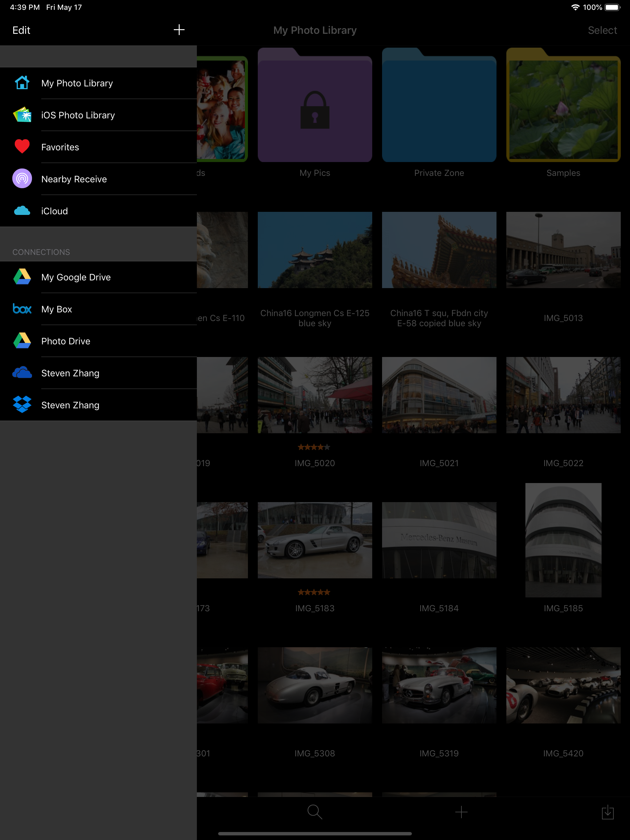Viewport: 630px width, 840px height.
Task: Open Favorites heart icon
Action: pyautogui.click(x=22, y=147)
